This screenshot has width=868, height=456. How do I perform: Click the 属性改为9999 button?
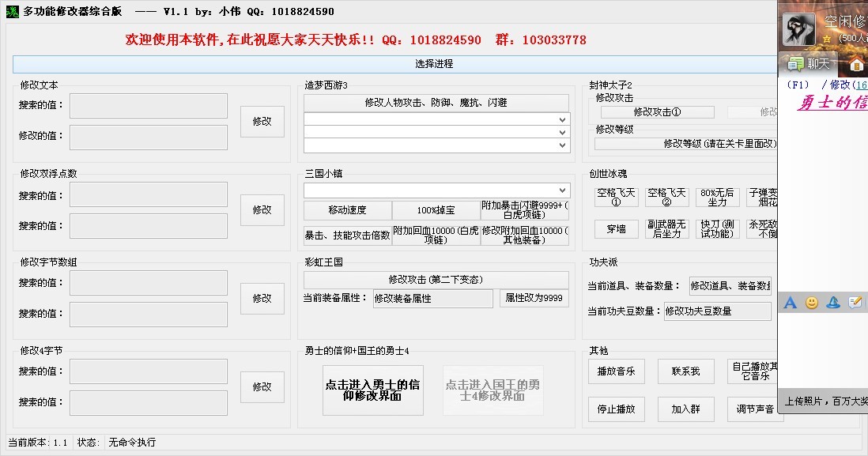point(534,298)
